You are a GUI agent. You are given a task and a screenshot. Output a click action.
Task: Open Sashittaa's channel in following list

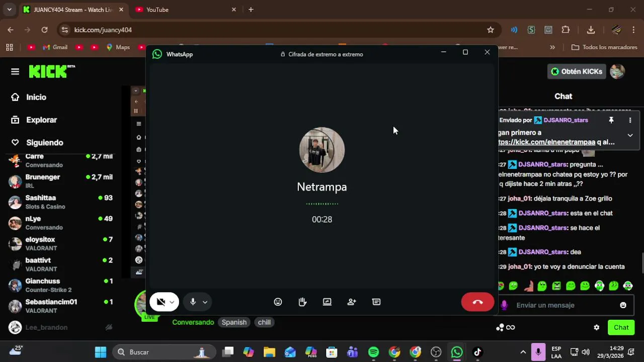[61, 202]
